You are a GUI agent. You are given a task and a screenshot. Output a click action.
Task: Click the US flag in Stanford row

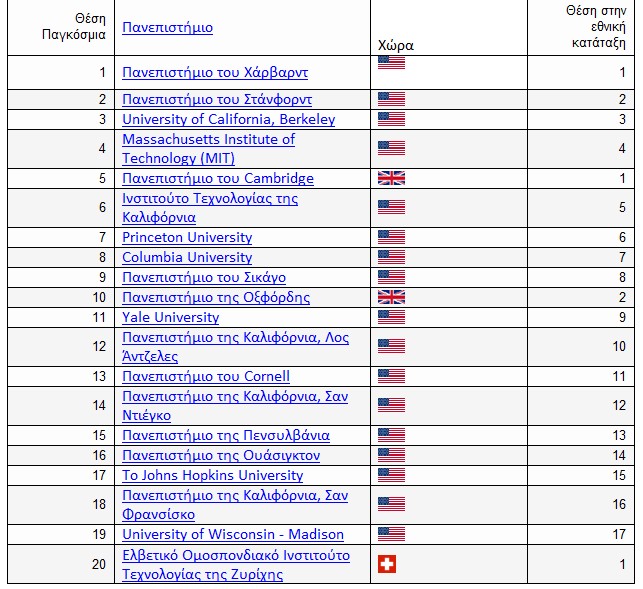point(391,99)
